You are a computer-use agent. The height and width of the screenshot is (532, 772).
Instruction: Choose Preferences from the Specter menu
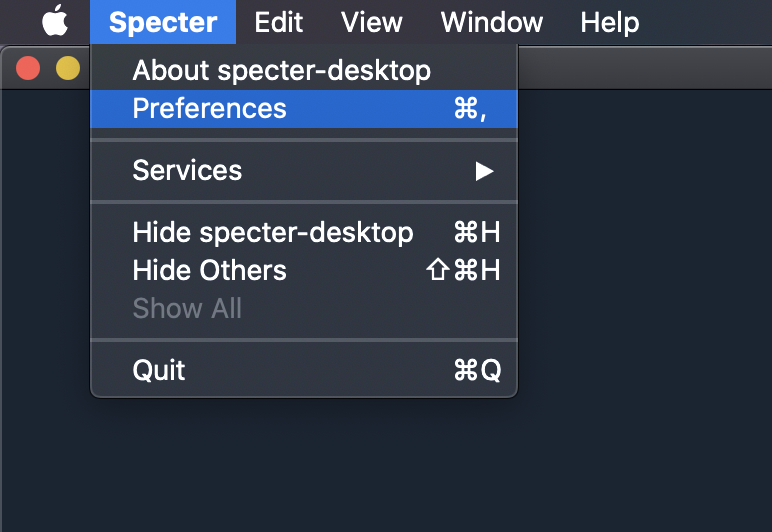point(209,108)
